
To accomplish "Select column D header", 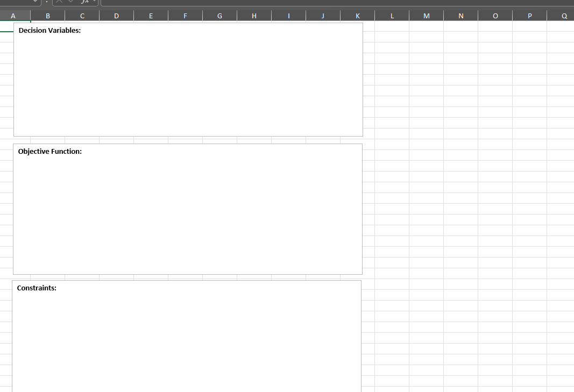I will tap(116, 16).
